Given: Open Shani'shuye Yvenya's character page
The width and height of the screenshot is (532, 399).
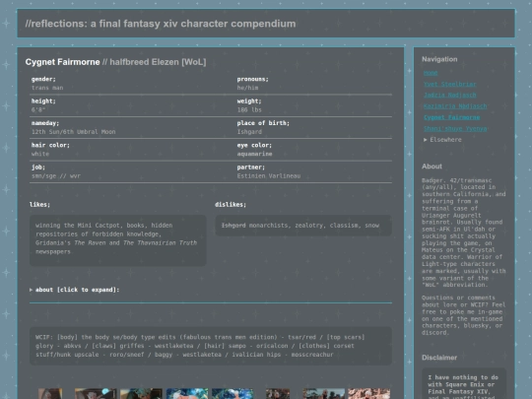Looking at the screenshot, I should [x=455, y=129].
